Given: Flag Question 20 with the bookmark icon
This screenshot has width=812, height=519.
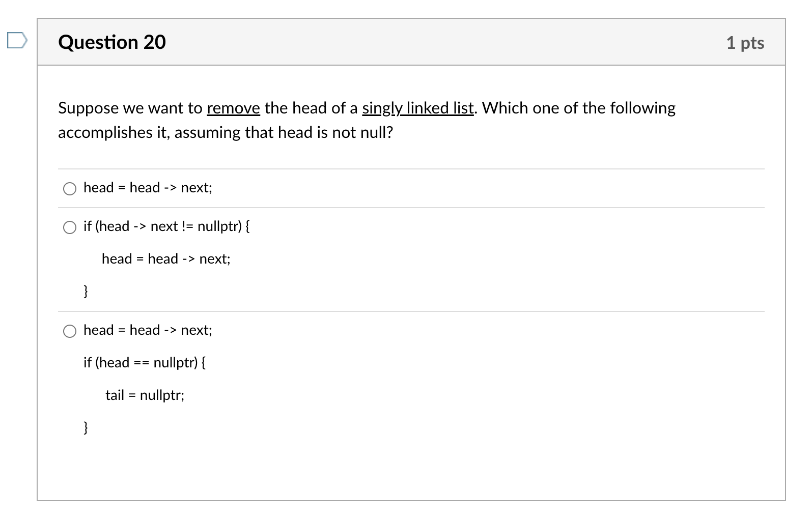Looking at the screenshot, I should 16,41.
